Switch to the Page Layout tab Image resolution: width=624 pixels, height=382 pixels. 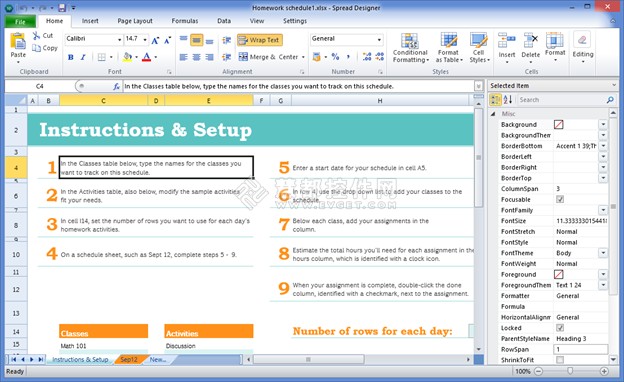135,21
